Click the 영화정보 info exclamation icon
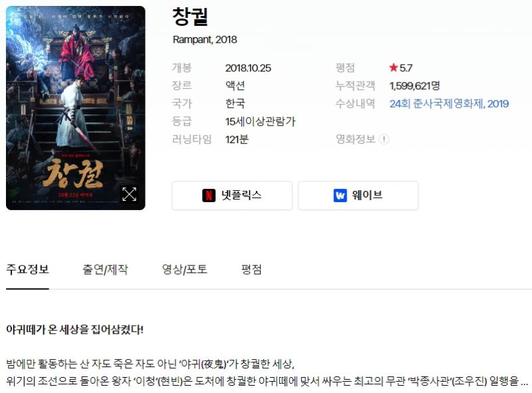532x393 pixels. pyautogui.click(x=384, y=139)
